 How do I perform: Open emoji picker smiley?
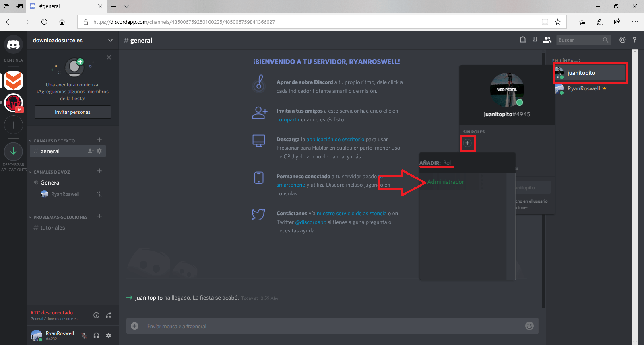(529, 326)
